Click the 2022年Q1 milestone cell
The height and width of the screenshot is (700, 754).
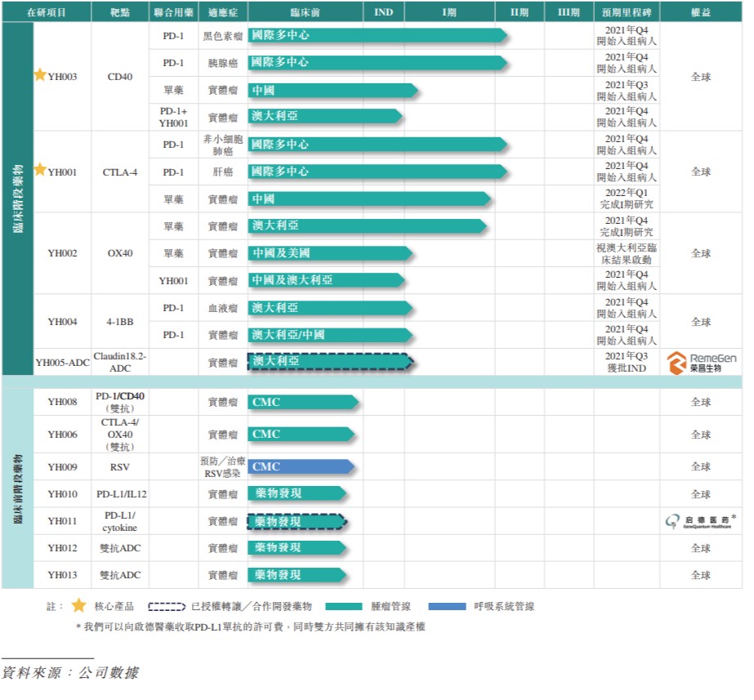pos(626,198)
